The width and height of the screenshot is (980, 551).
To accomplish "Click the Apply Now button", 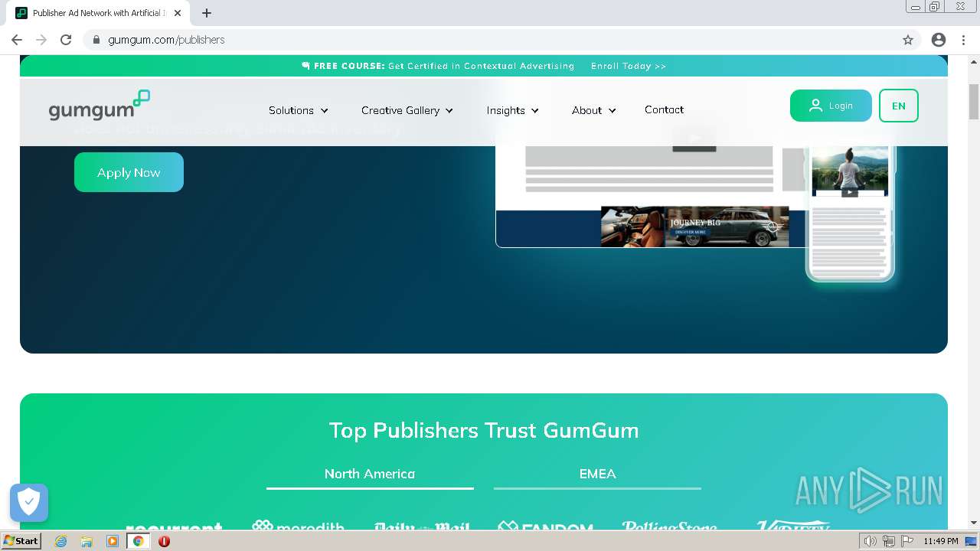I will click(x=129, y=172).
